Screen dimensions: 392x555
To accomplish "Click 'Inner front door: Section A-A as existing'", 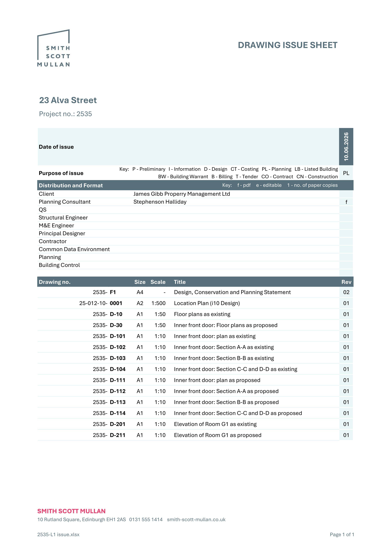I will (x=224, y=347).
